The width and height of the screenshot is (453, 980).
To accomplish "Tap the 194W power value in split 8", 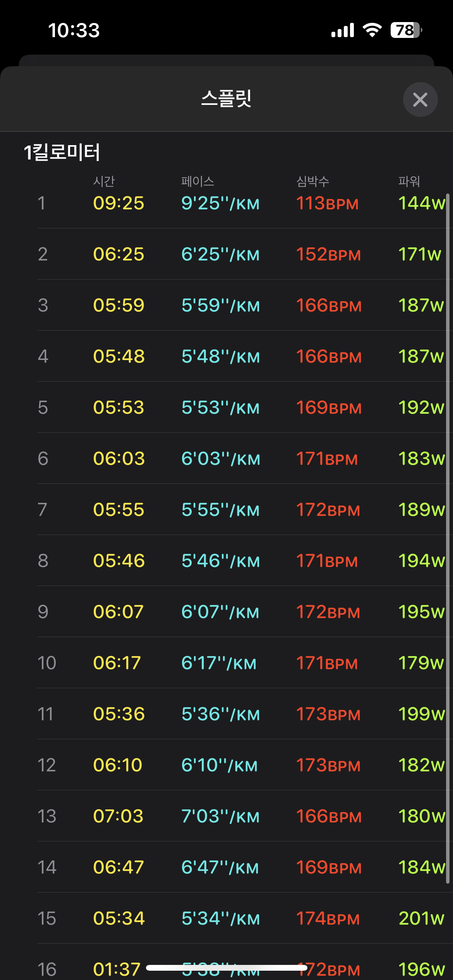I will 421,561.
